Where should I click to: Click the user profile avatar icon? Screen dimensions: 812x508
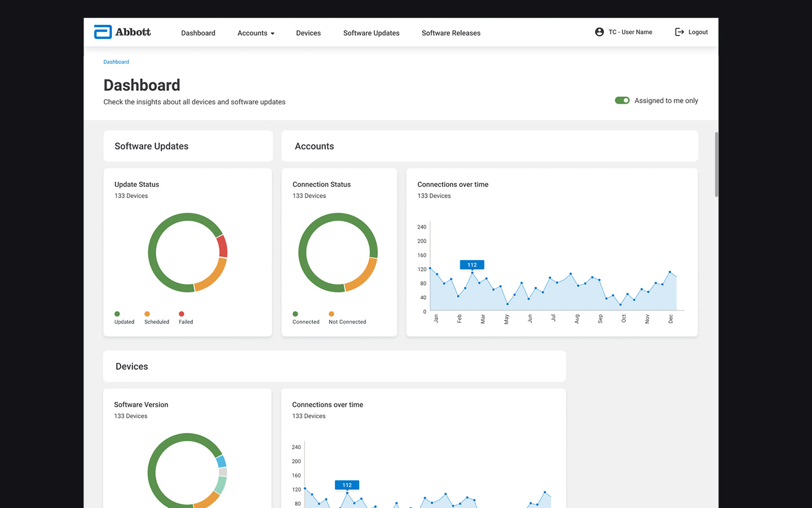tap(599, 32)
